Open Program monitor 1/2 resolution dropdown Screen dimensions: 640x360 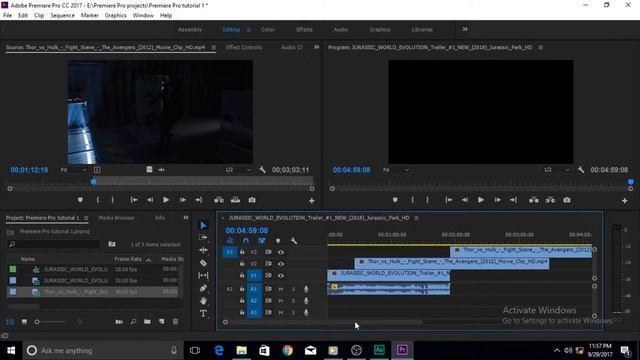coord(556,170)
